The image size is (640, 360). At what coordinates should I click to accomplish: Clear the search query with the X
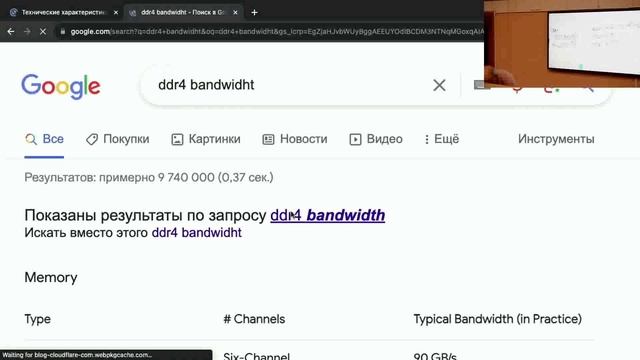coord(439,85)
